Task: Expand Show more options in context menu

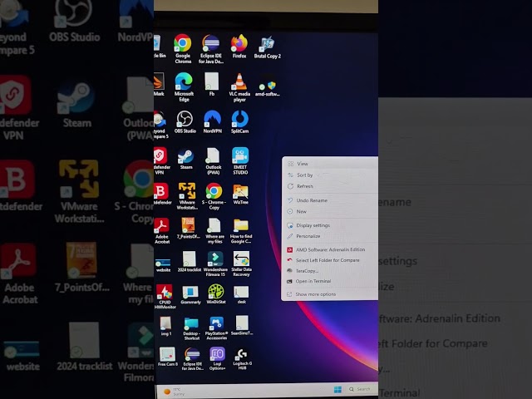Action: [x=330, y=294]
